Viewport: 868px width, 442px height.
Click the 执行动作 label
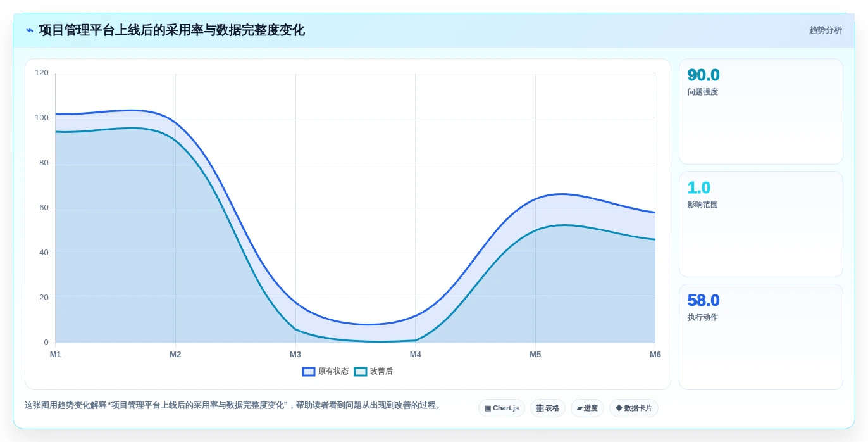pyautogui.click(x=703, y=317)
